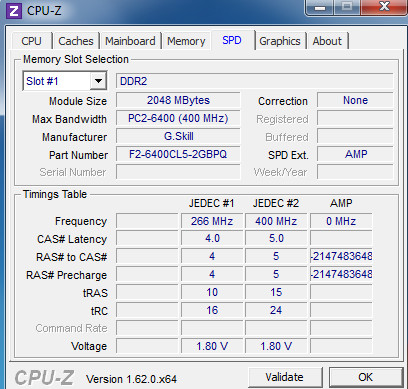
Task: Click the SPD Ext. value AMP
Action: (x=355, y=154)
